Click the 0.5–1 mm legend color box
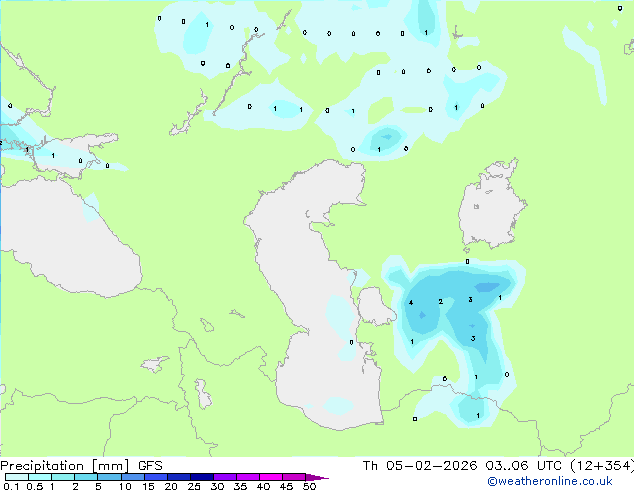This screenshot has height=490, width=634. coord(40,477)
